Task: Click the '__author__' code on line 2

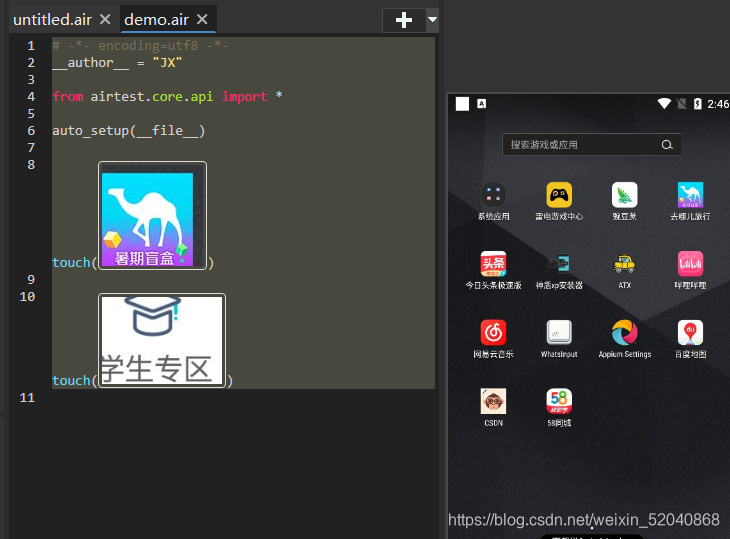Action: click(90, 63)
